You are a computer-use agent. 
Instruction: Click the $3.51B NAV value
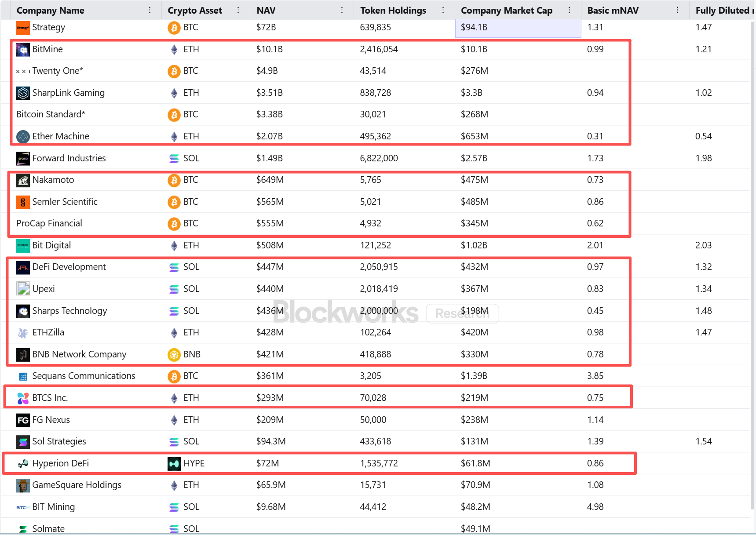[x=270, y=93]
